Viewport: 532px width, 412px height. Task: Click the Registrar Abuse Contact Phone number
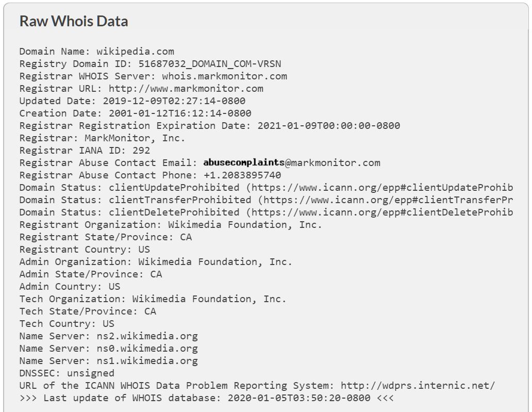tap(242, 175)
